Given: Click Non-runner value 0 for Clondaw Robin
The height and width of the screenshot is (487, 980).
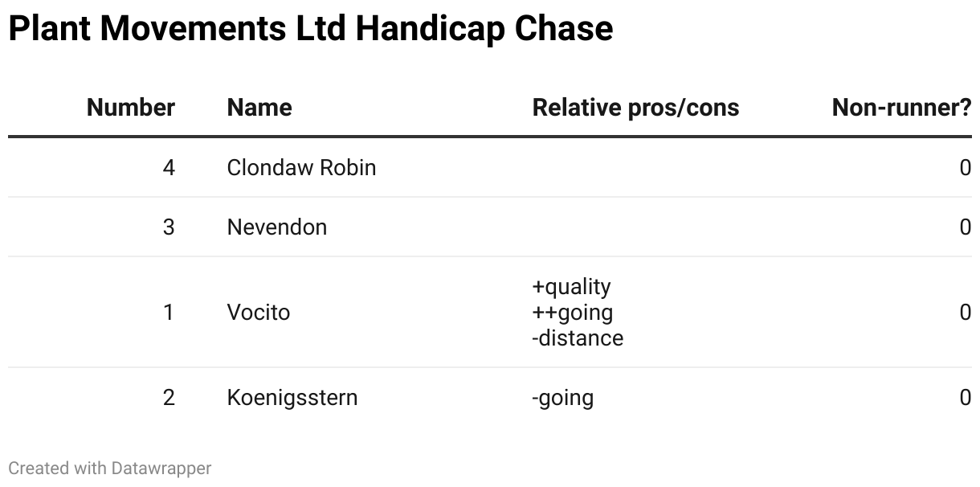Looking at the screenshot, I should 966,167.
